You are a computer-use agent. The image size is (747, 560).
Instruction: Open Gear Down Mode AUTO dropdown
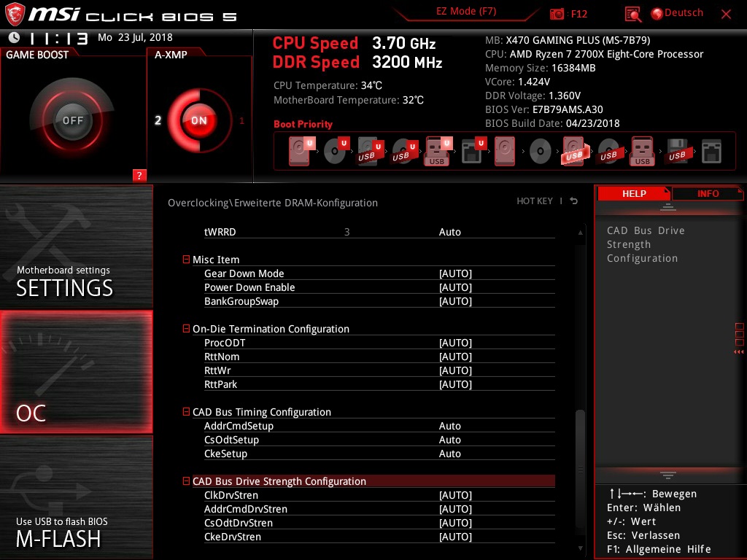455,273
